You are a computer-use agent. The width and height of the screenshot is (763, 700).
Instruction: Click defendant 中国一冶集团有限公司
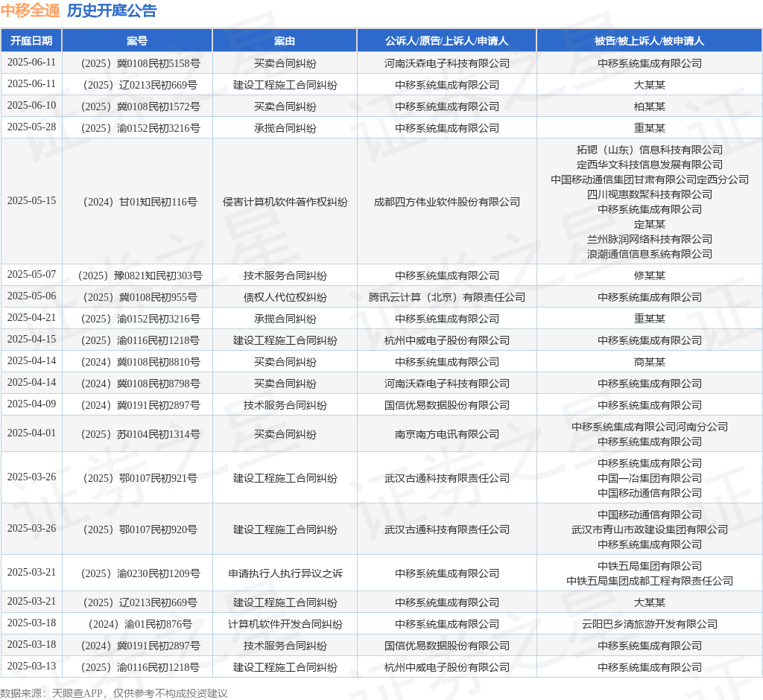click(650, 478)
